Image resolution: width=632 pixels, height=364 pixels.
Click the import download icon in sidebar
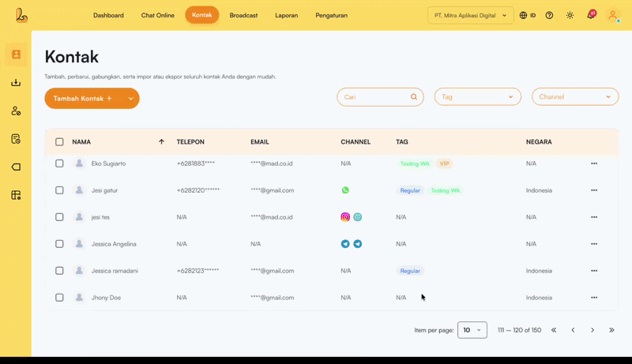click(16, 83)
